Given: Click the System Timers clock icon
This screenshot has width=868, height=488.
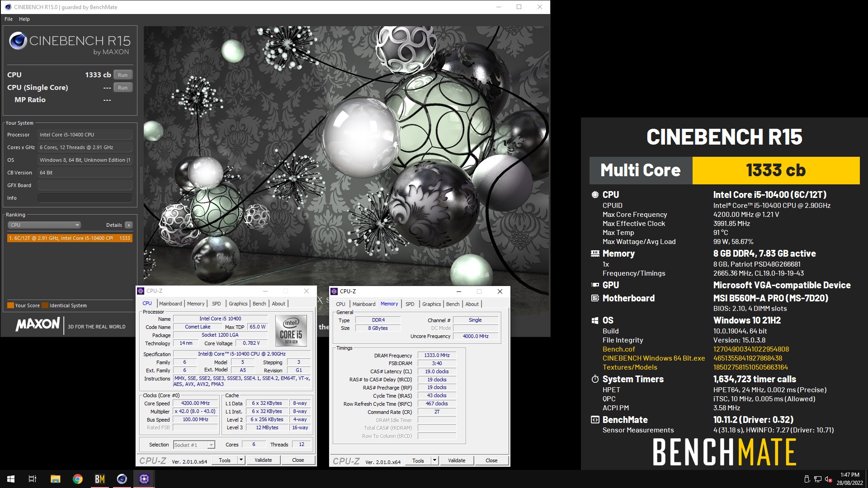Looking at the screenshot, I should [595, 379].
